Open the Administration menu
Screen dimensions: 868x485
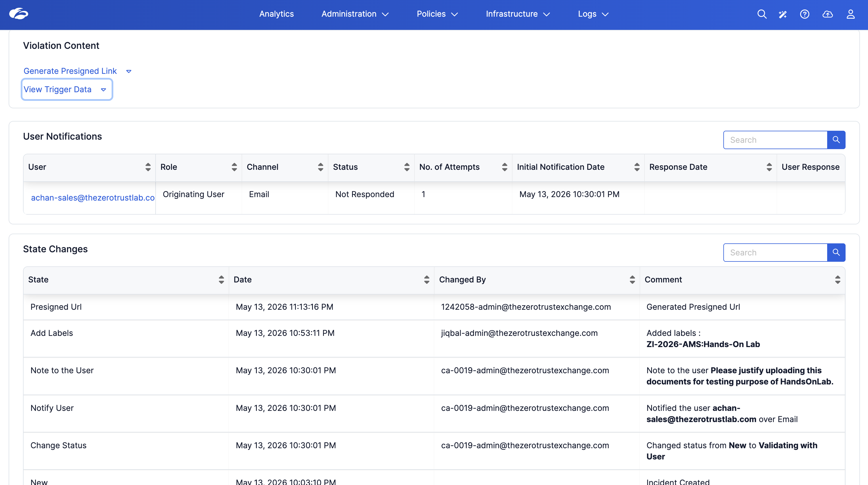point(355,14)
